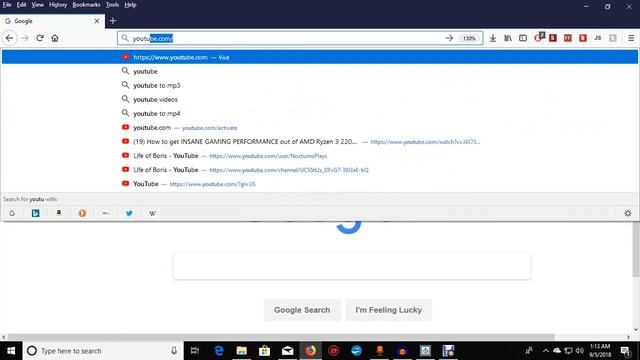640x360 pixels.
Task: Open Microsoft Store from the taskbar
Action: pyautogui.click(x=264, y=351)
